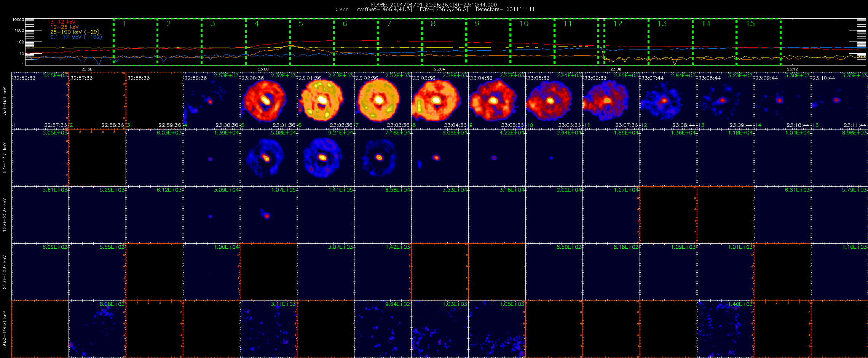The height and width of the screenshot is (358, 868).
Task: Open the 6.0-12.0 keV image labeled 1.39E+04
Action: [x=211, y=158]
